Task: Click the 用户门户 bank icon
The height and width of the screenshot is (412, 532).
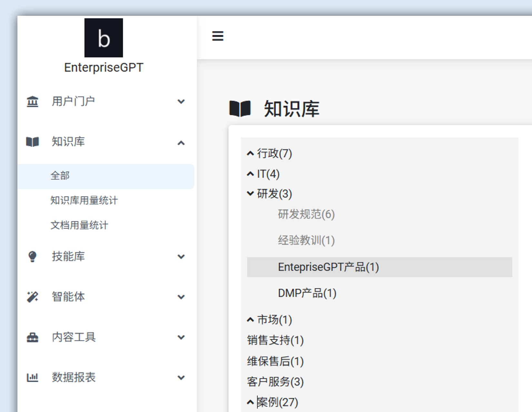Action: [32, 101]
